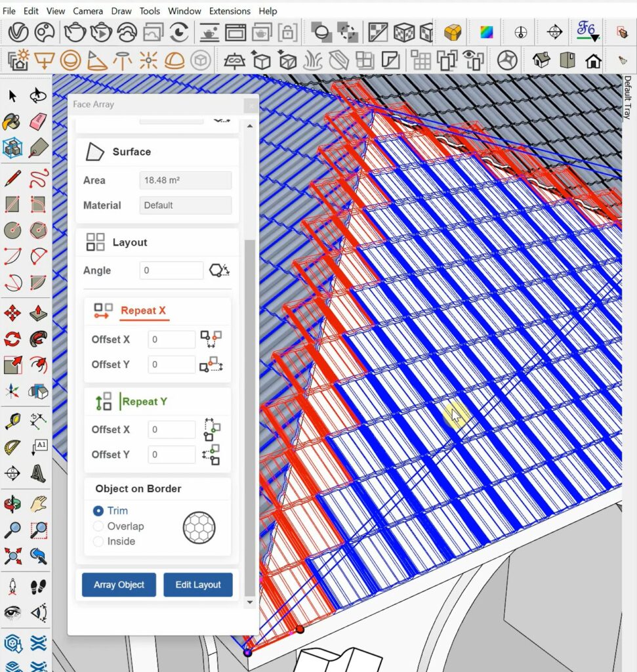The width and height of the screenshot is (637, 672).
Task: Click the Edit Layout button
Action: coord(198,585)
